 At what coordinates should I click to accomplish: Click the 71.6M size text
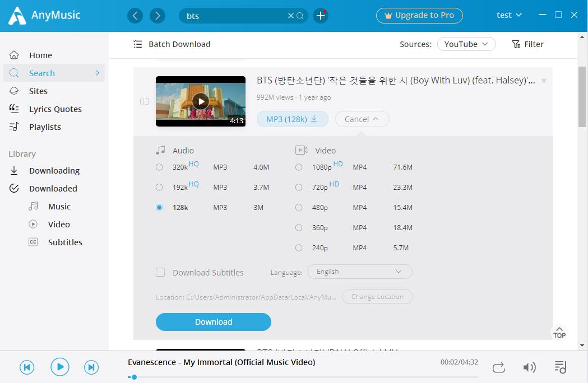click(x=403, y=167)
